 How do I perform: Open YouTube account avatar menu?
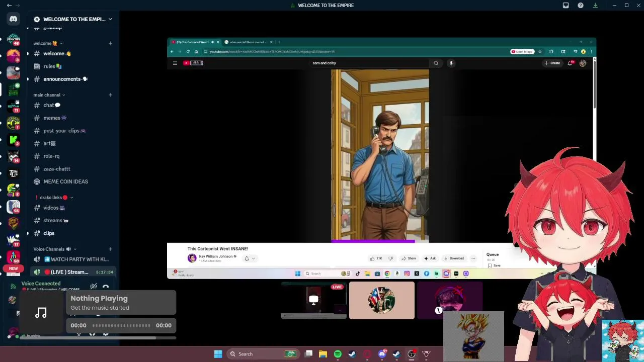click(x=583, y=63)
